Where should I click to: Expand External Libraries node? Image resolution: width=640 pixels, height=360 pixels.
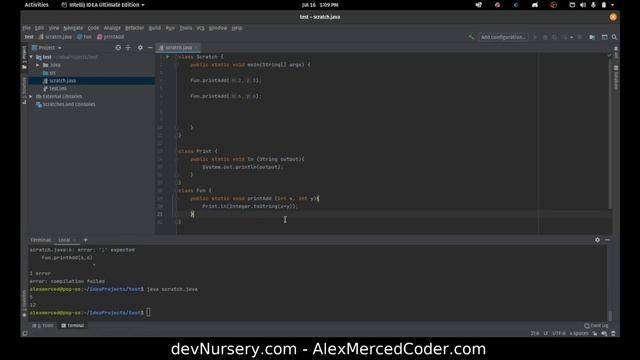(x=31, y=96)
